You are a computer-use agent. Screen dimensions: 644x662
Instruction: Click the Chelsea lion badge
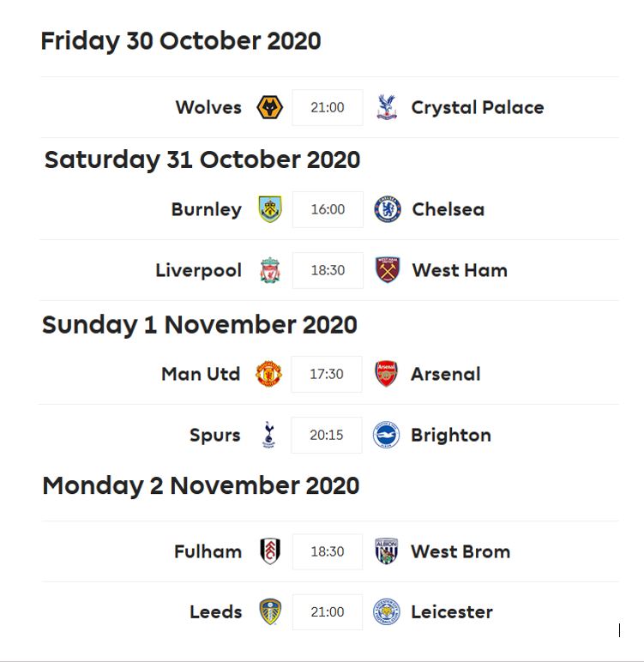[x=388, y=209]
